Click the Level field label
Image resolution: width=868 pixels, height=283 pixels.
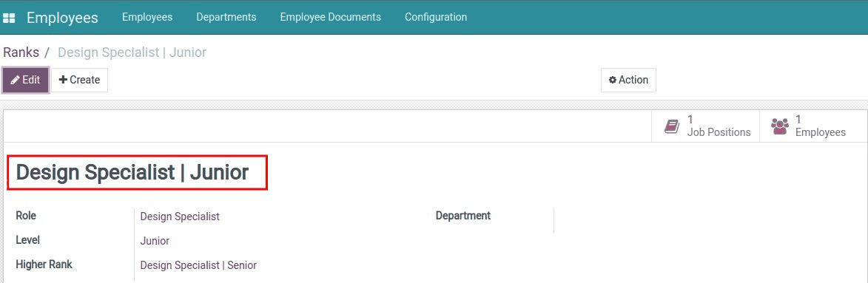(27, 240)
